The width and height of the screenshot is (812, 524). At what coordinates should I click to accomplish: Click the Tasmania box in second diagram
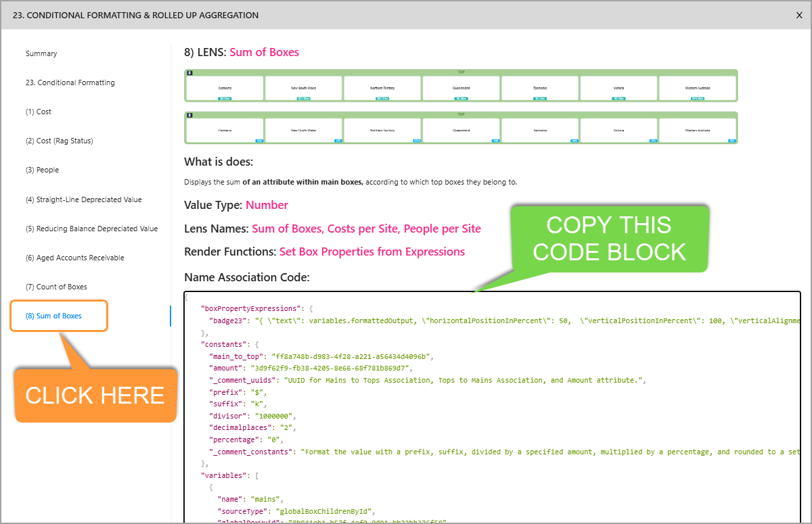tap(539, 130)
